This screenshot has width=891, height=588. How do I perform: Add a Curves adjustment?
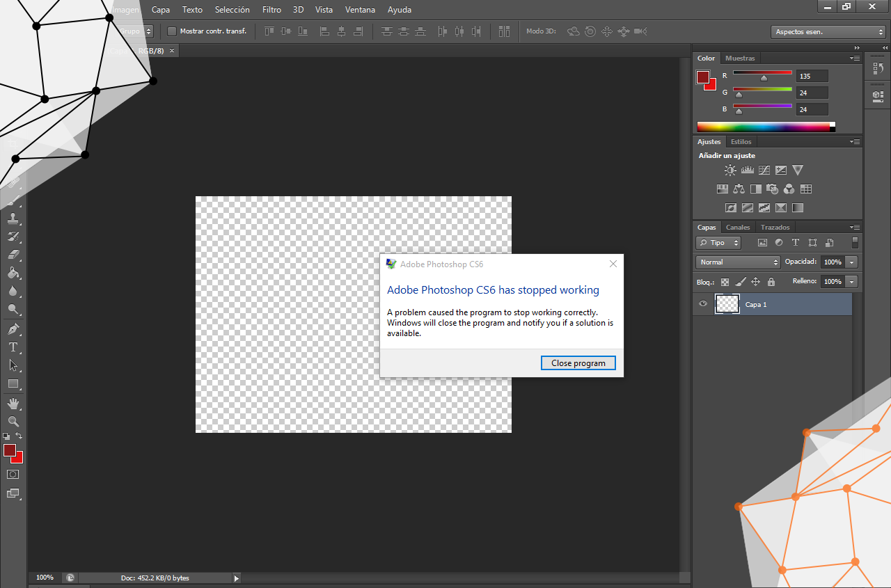pos(764,170)
